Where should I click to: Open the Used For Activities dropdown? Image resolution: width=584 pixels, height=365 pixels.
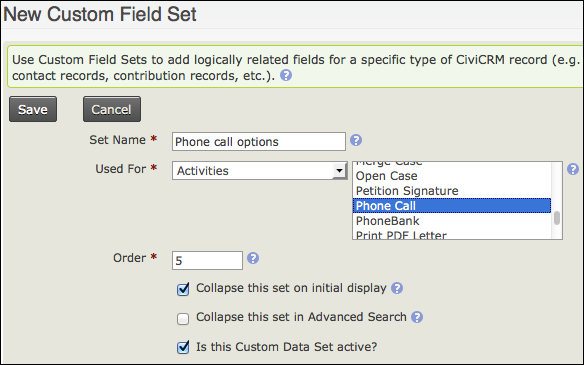pos(260,171)
